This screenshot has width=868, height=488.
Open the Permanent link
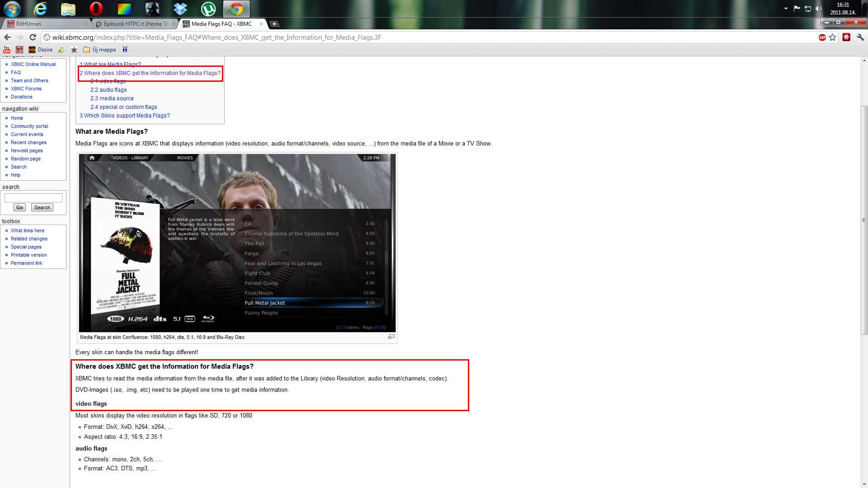click(26, 263)
